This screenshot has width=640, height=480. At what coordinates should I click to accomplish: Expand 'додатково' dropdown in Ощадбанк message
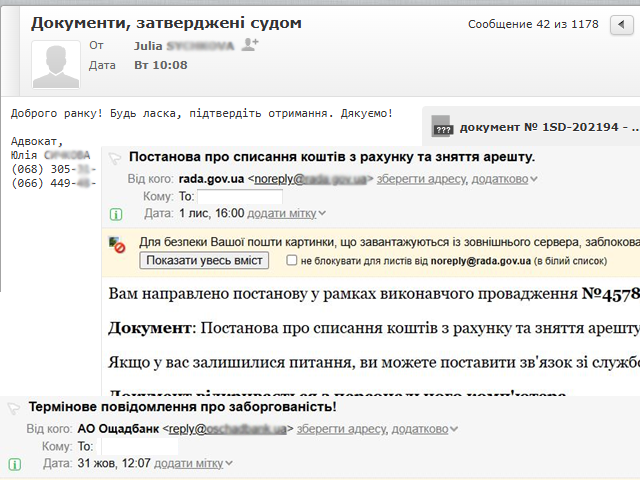(x=424, y=429)
